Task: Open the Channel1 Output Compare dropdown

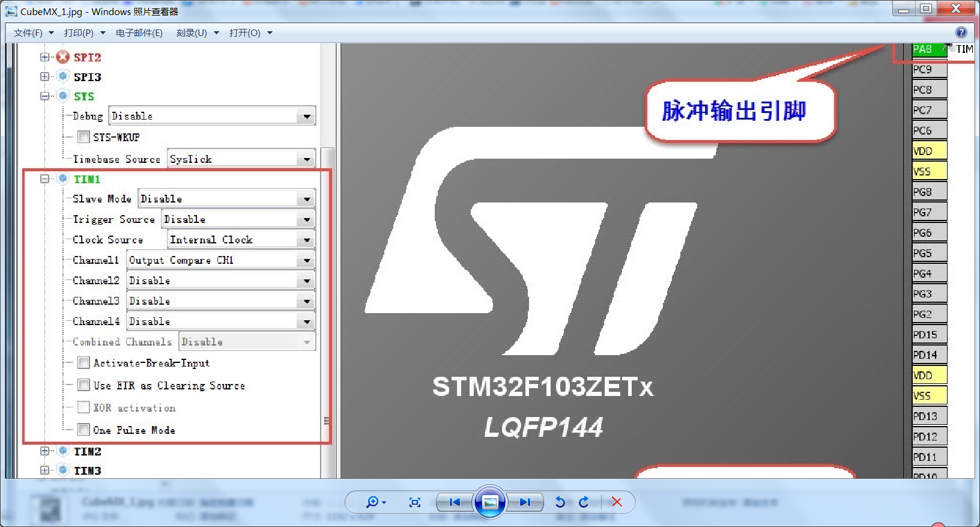Action: tap(221, 260)
